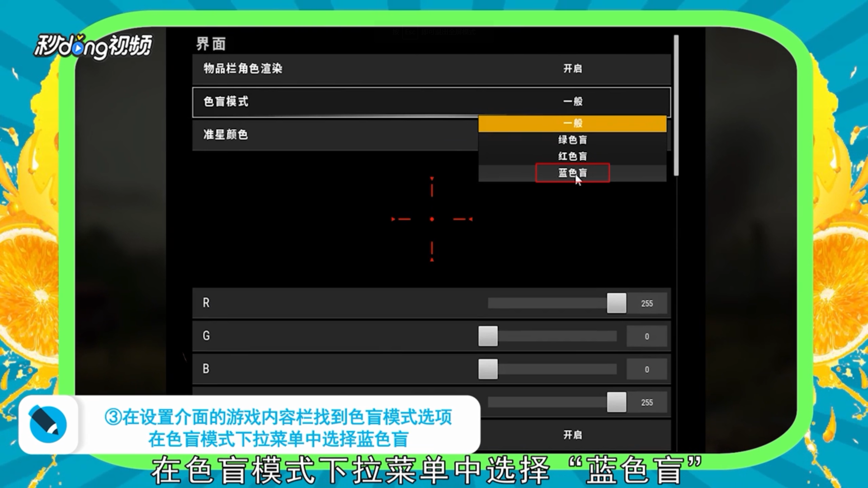Screen dimensions: 868x488
Task: Select 绿色盲 in the dropdown list
Action: point(572,139)
